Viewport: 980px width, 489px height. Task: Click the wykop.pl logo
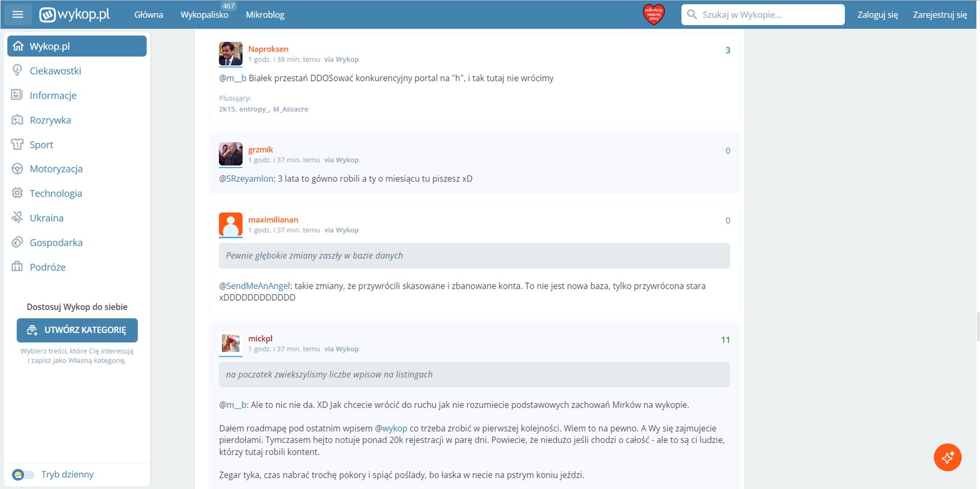[74, 14]
